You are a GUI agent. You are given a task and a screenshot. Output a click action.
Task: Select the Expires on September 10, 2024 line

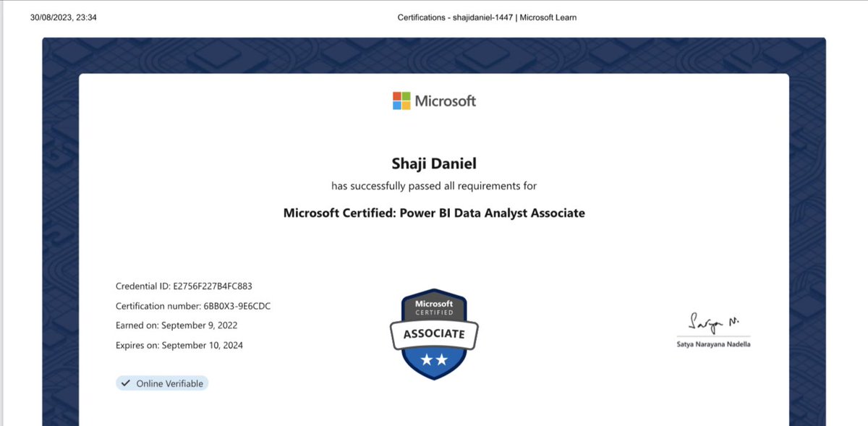click(x=179, y=345)
